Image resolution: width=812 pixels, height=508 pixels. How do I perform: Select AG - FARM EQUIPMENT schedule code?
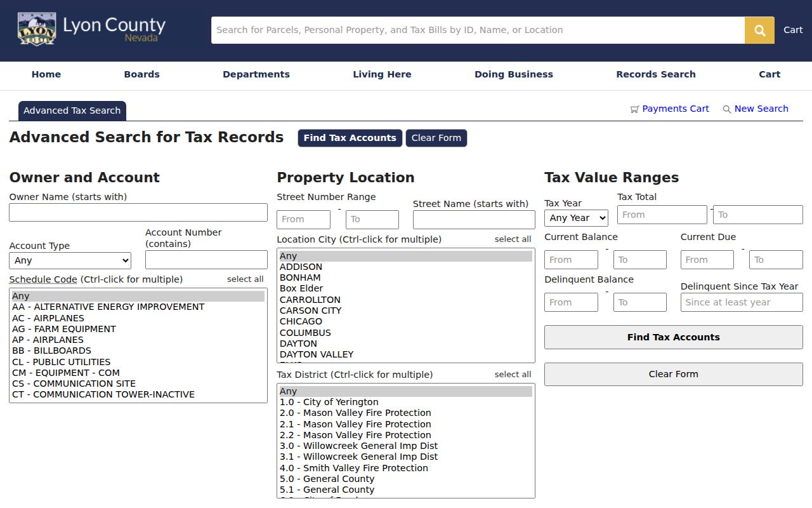point(138,329)
